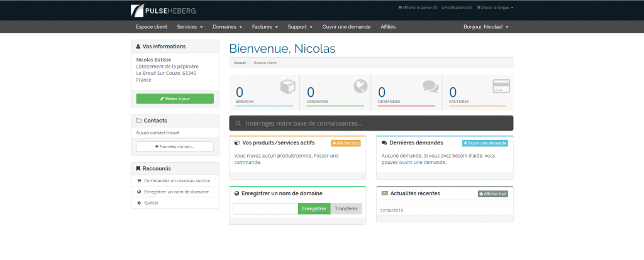Focus the knowledge base search field
This screenshot has height=260, width=644.
click(x=371, y=123)
